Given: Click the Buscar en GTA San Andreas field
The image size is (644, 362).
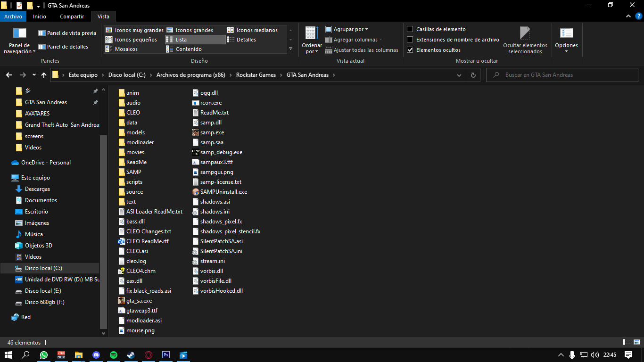Looking at the screenshot, I should click(562, 75).
